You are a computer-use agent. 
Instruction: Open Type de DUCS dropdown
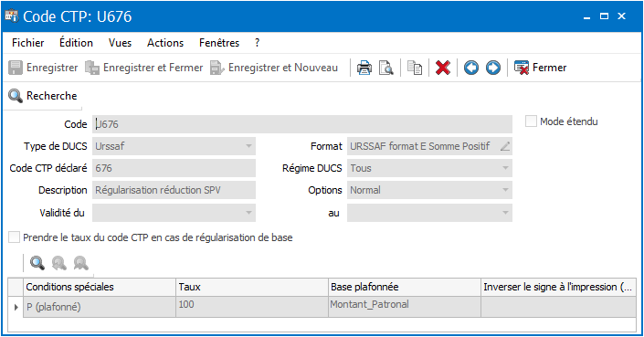tap(248, 146)
